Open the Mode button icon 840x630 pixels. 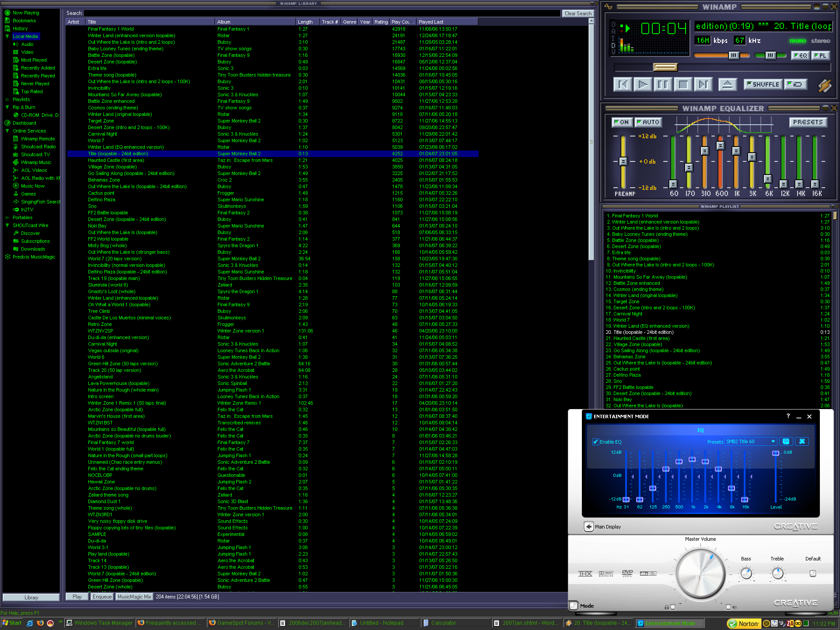pos(574,605)
